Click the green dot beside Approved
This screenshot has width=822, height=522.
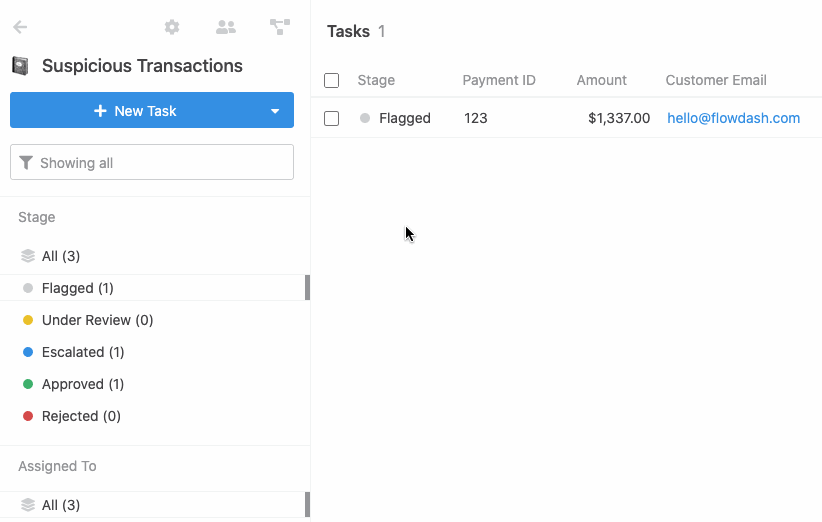pyautogui.click(x=28, y=384)
